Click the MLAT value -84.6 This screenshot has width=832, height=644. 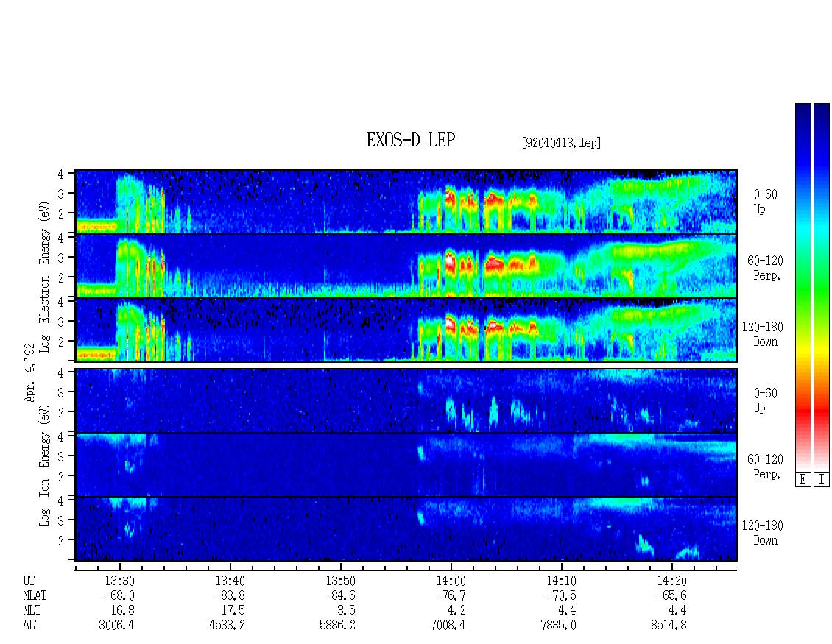point(340,595)
